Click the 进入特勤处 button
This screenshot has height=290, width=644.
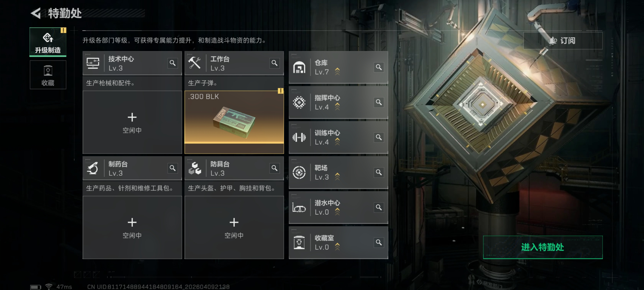coord(543,247)
